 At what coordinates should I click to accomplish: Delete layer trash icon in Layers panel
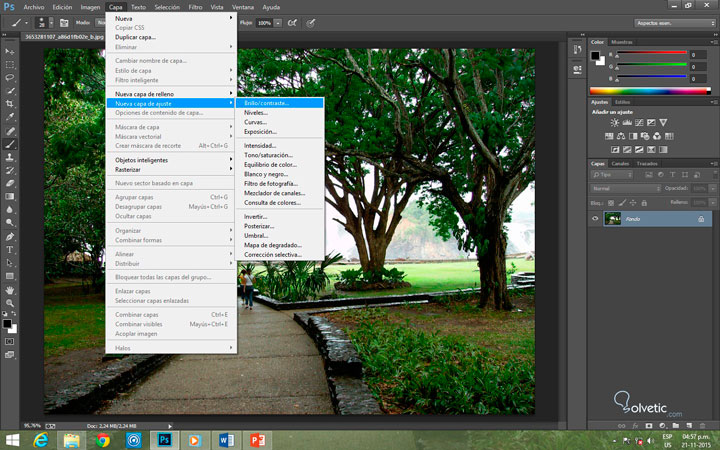pyautogui.click(x=702, y=426)
